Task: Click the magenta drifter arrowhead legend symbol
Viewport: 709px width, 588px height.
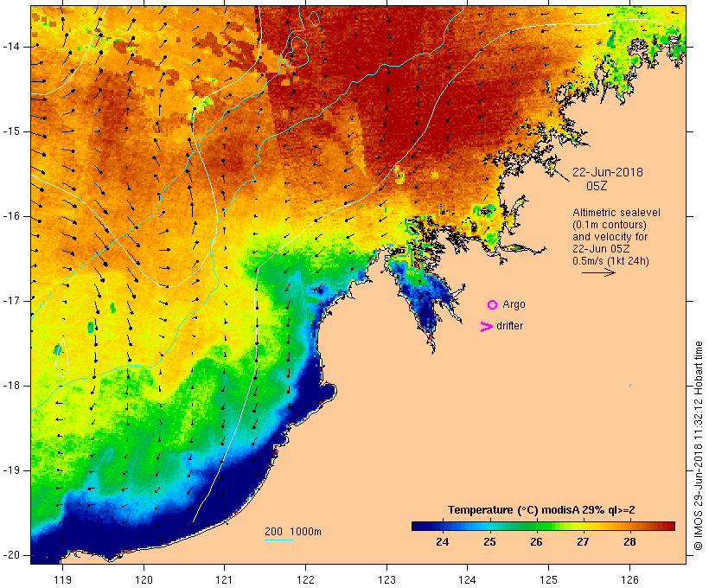Action: point(487,327)
